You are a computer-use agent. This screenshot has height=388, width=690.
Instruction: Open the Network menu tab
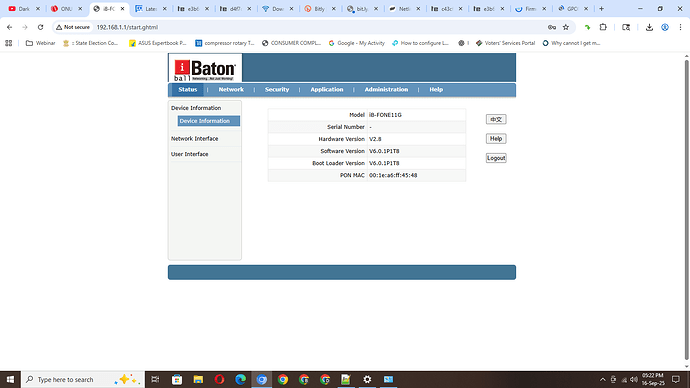[231, 89]
